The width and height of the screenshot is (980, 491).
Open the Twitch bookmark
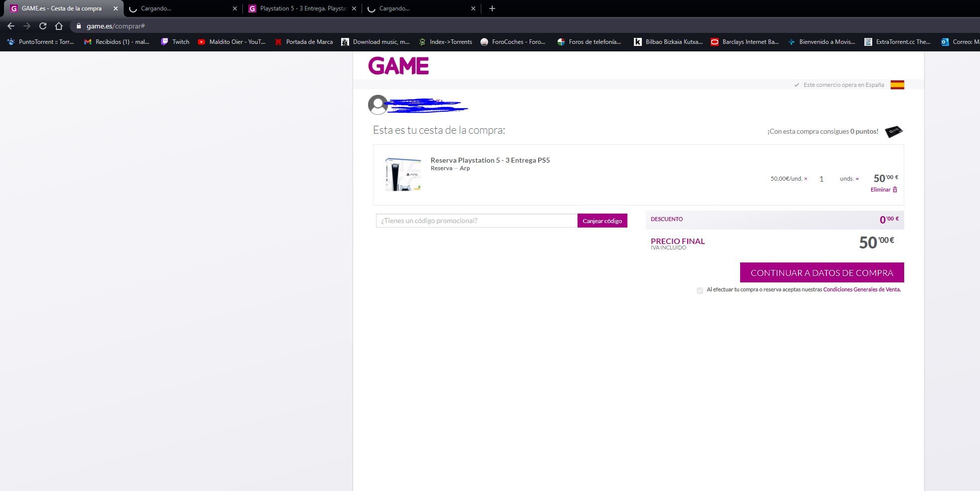175,42
